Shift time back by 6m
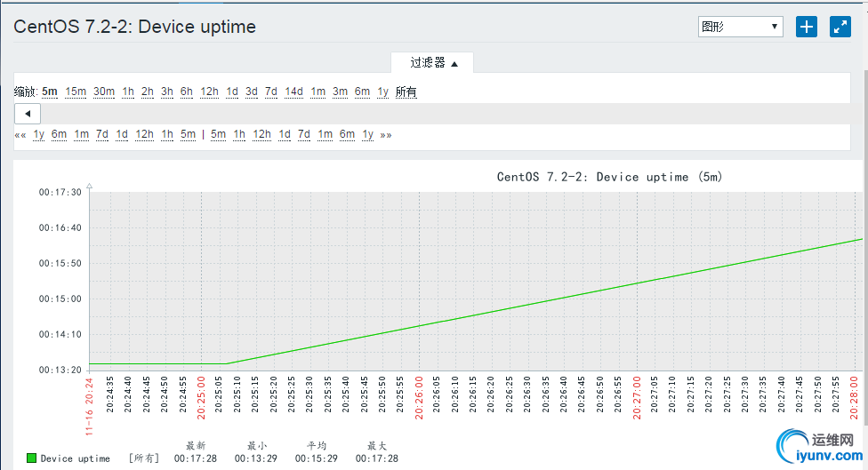868x470 pixels. (x=59, y=134)
